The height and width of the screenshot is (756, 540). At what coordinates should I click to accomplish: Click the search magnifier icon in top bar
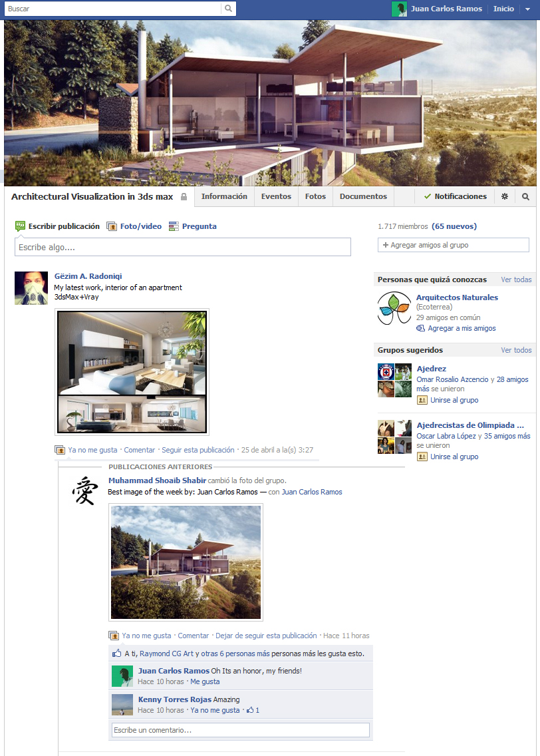click(x=228, y=8)
